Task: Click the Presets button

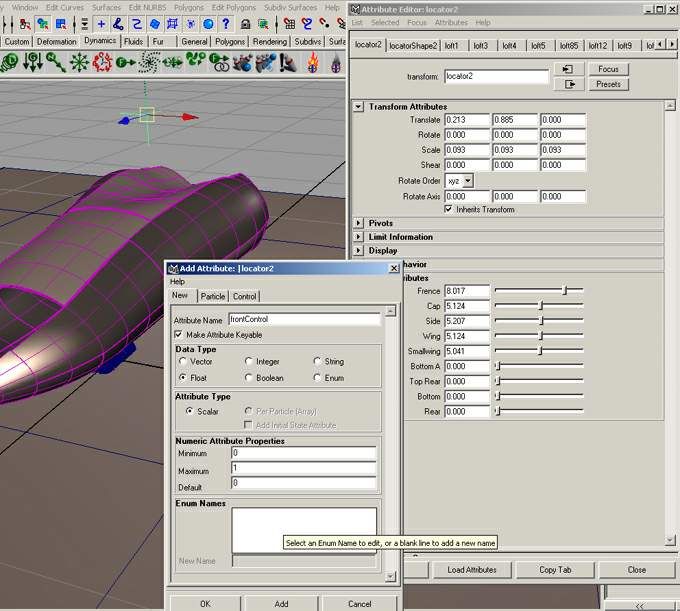Action: click(608, 84)
